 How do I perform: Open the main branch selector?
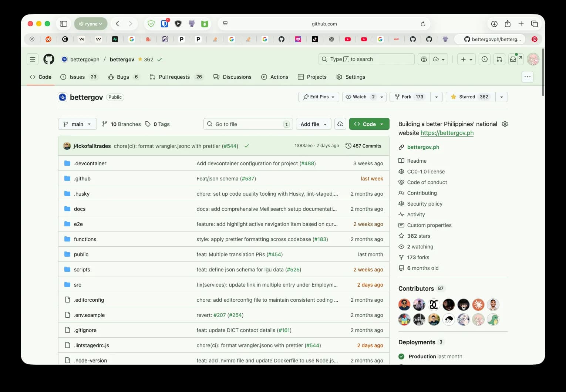click(x=77, y=124)
